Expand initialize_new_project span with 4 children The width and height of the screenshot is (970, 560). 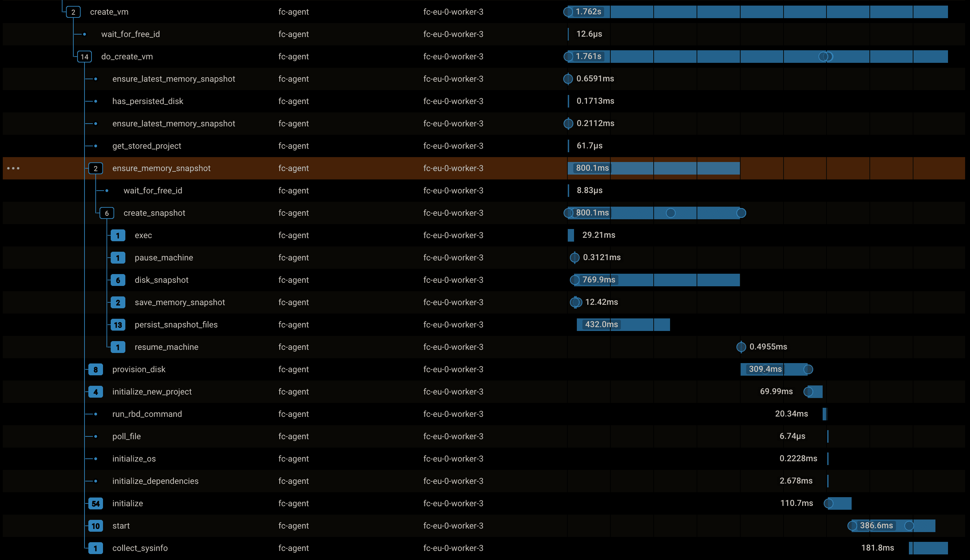95,391
